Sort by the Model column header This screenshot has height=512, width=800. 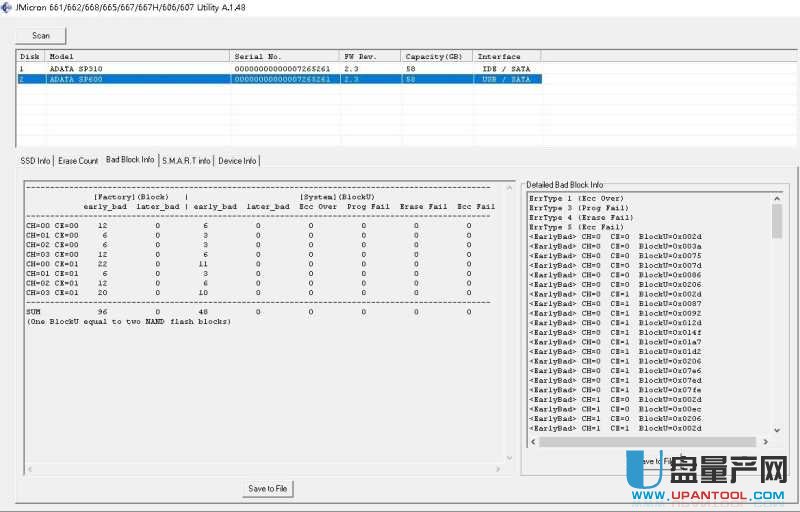coord(137,57)
